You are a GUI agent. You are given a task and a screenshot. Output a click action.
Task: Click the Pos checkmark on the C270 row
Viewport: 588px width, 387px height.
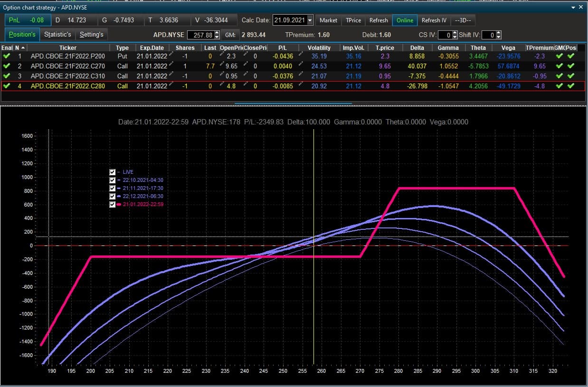click(x=570, y=66)
